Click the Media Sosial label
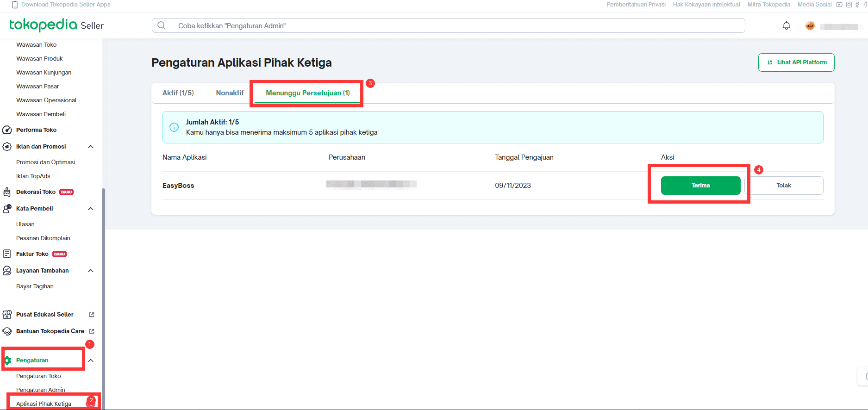The height and width of the screenshot is (410, 868). (814, 5)
